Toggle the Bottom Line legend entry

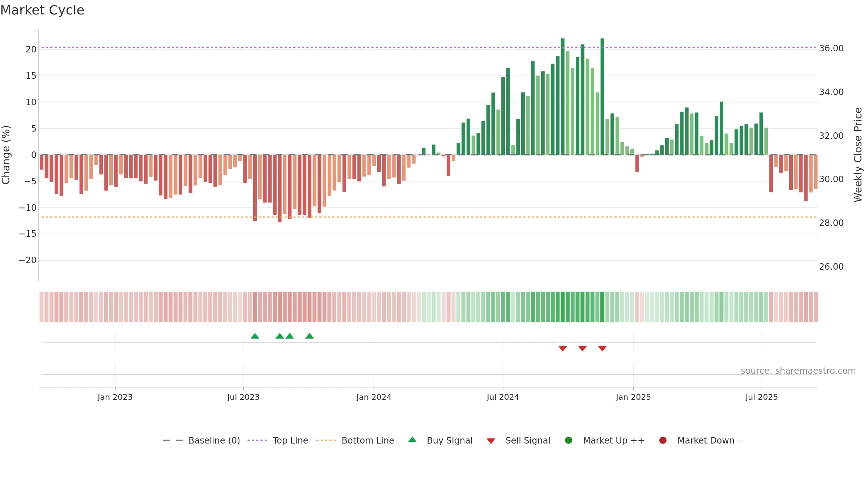[355, 440]
